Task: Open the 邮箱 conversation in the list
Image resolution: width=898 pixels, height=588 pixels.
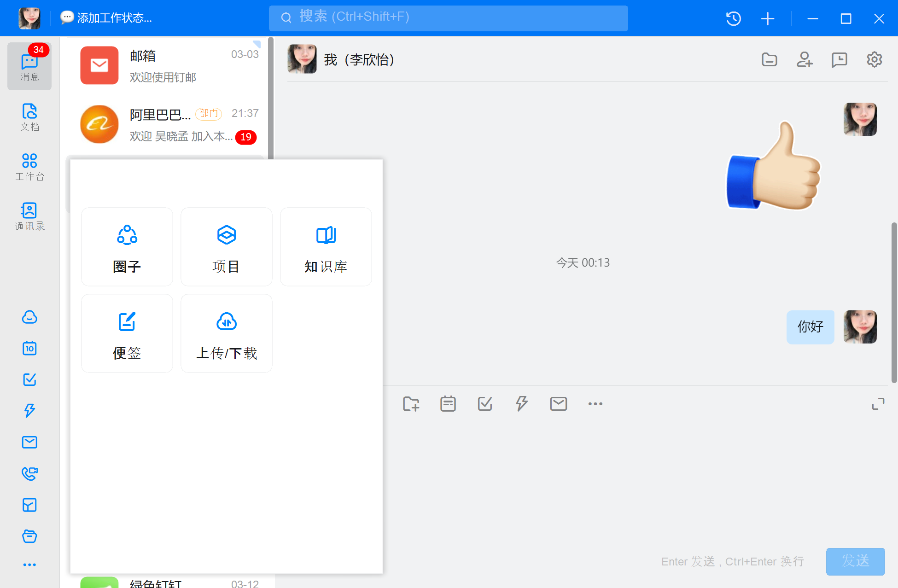Action: 166,65
